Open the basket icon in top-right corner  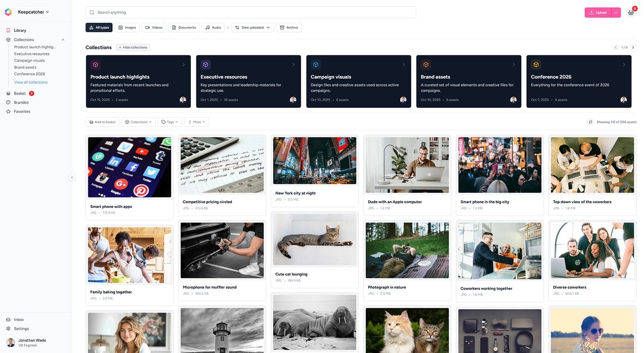pos(630,13)
